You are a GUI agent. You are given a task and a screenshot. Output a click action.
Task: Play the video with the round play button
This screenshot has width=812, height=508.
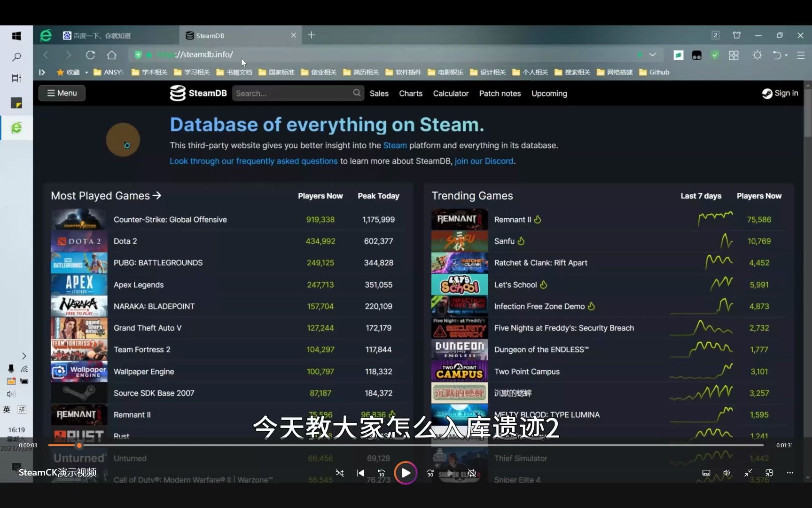(406, 473)
